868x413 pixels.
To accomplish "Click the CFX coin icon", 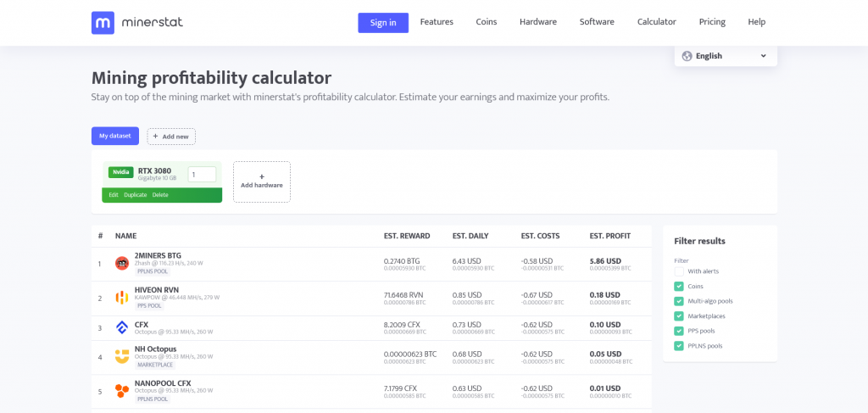I will click(x=122, y=327).
